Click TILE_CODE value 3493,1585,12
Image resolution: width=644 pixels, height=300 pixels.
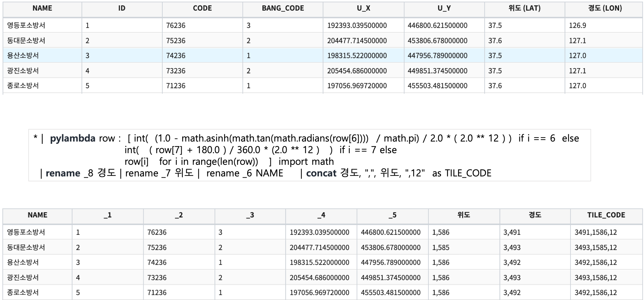click(595, 248)
